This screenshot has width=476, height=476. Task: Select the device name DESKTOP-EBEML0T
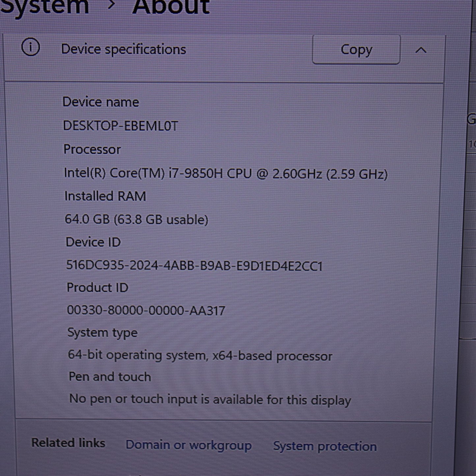point(121,126)
